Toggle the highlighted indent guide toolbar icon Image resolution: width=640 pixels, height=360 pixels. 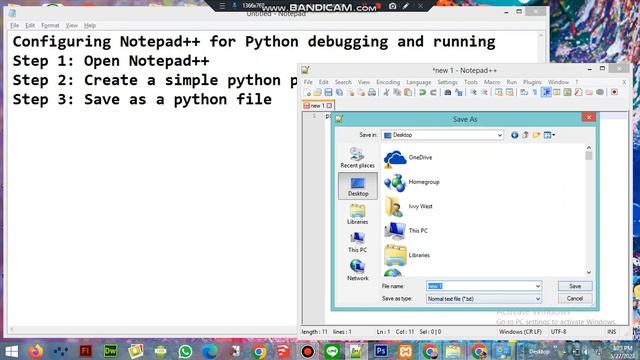point(546,92)
